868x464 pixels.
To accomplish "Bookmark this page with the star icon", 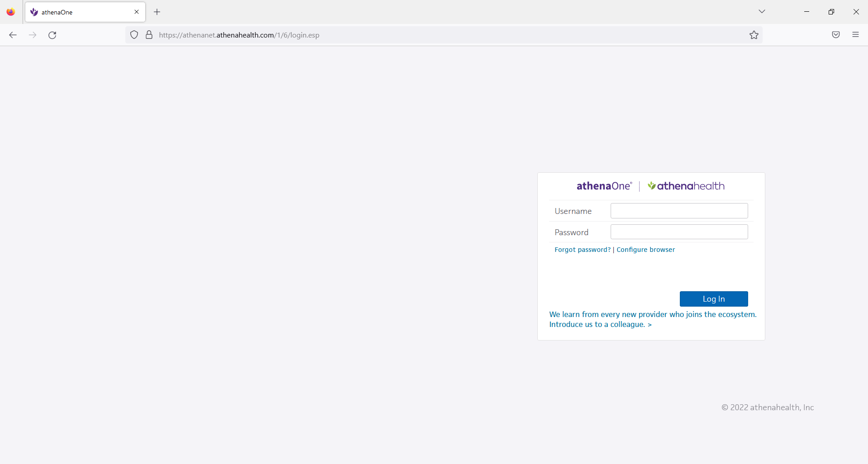I will coord(754,35).
